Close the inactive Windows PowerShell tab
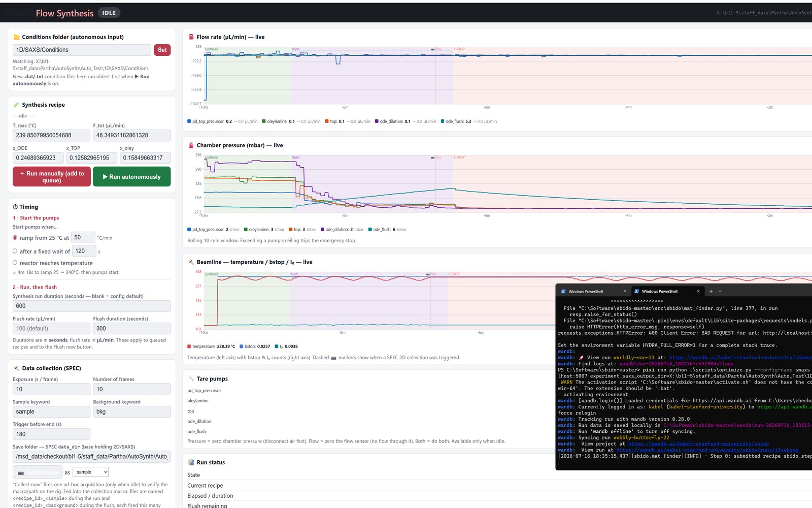The height and width of the screenshot is (508, 812). pos(625,292)
